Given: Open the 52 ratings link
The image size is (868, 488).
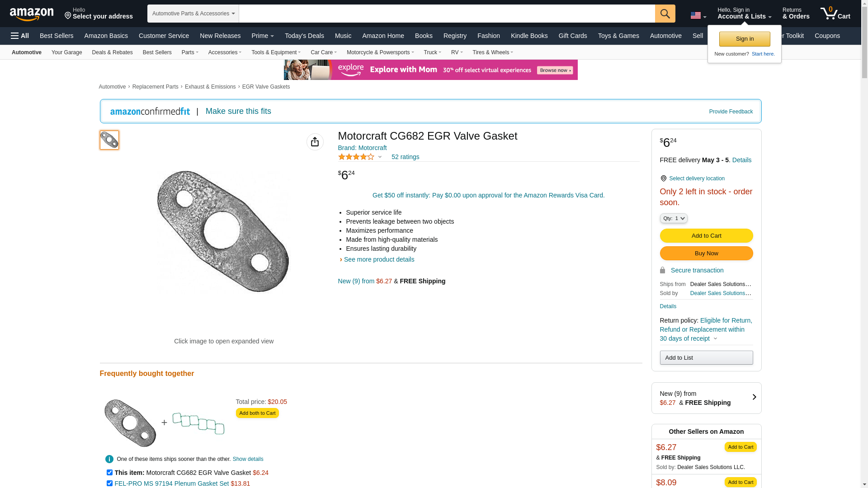Looking at the screenshot, I should 405,157.
